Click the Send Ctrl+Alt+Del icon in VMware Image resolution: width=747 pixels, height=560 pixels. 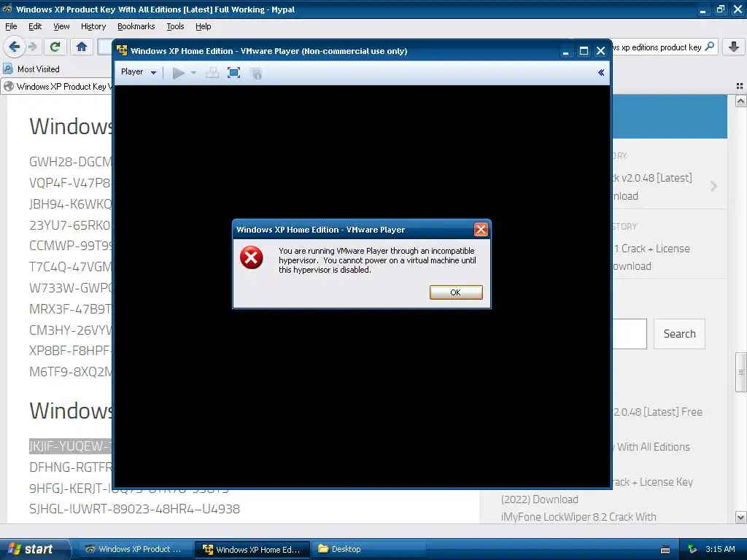click(212, 73)
